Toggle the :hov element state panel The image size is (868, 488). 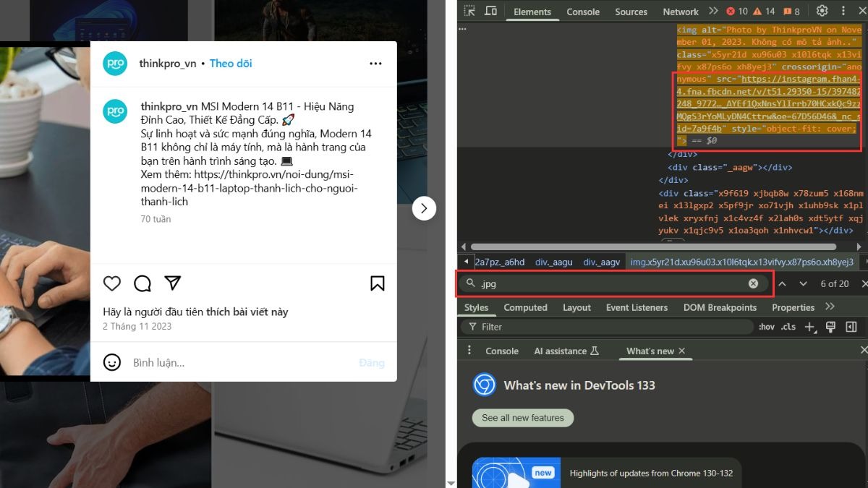[766, 327]
